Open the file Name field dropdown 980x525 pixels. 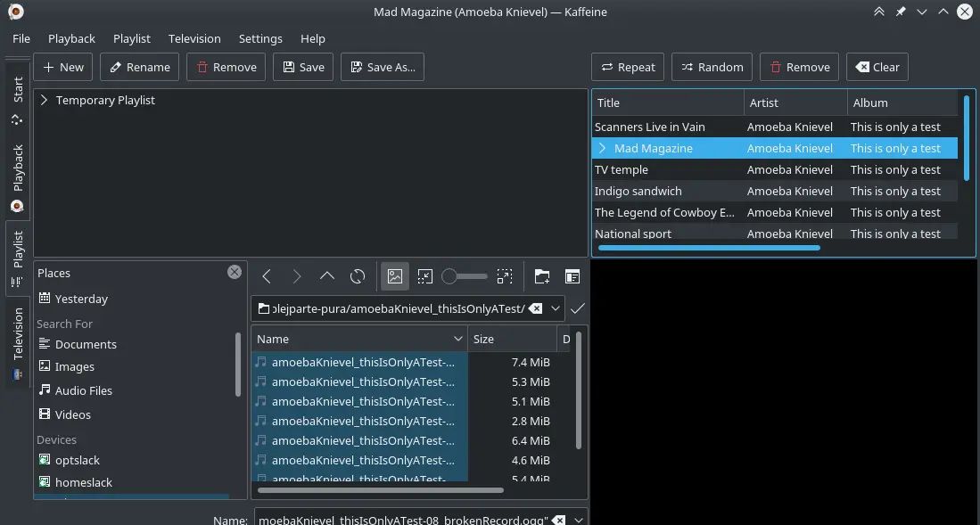(x=580, y=520)
